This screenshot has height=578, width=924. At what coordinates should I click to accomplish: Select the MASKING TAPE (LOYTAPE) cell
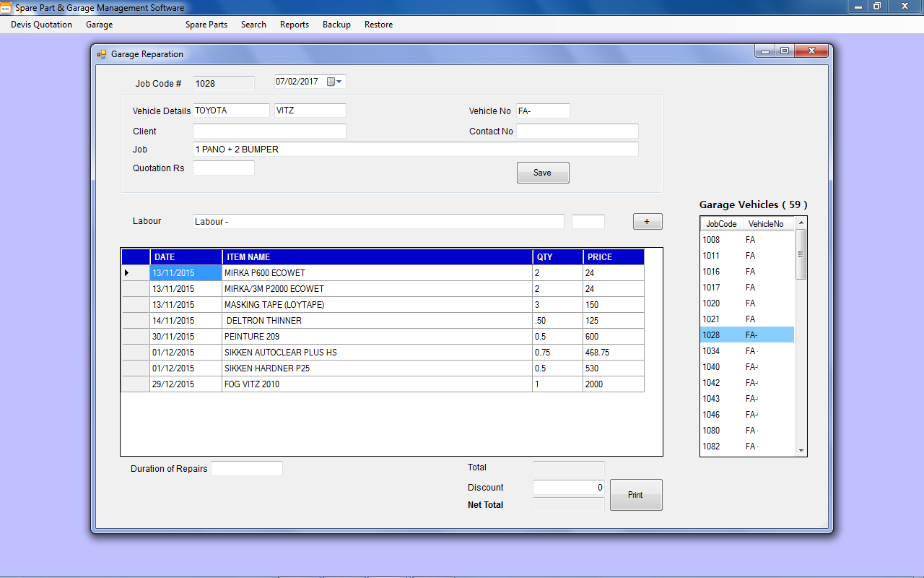click(x=377, y=305)
